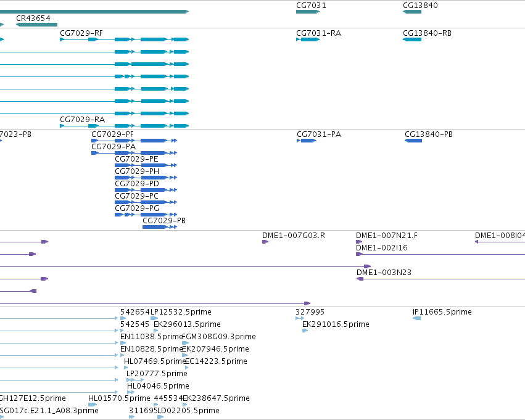Click the EC14223.5prime EST label
Viewport: 525px width, 420px height.
click(x=217, y=361)
